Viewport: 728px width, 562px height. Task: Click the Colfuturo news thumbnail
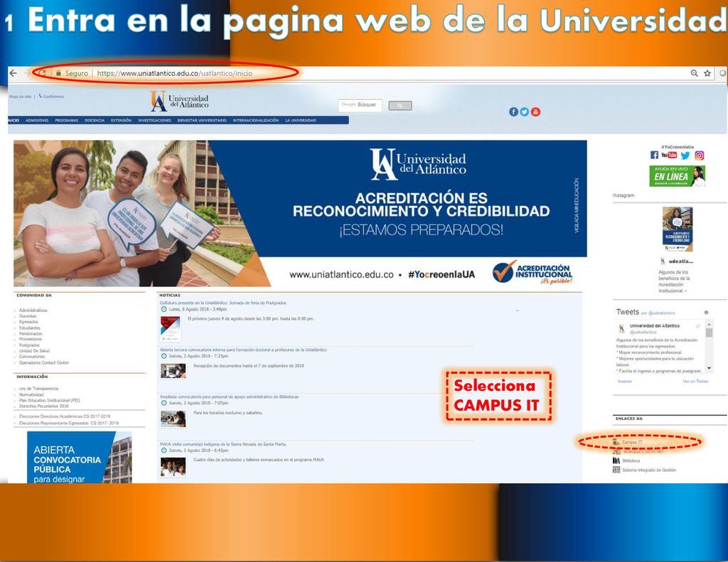tap(170, 328)
